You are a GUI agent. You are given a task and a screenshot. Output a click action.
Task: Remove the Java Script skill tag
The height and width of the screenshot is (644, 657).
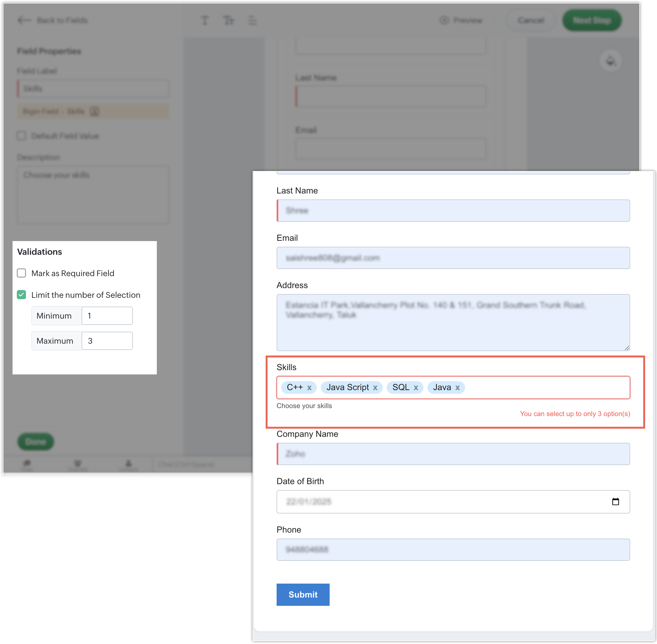tap(375, 388)
